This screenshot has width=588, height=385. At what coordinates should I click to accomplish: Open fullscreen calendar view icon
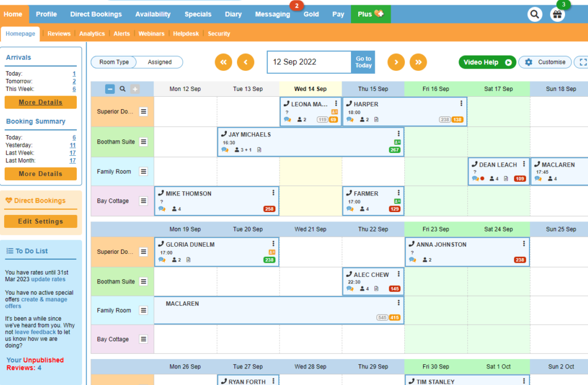tap(583, 62)
